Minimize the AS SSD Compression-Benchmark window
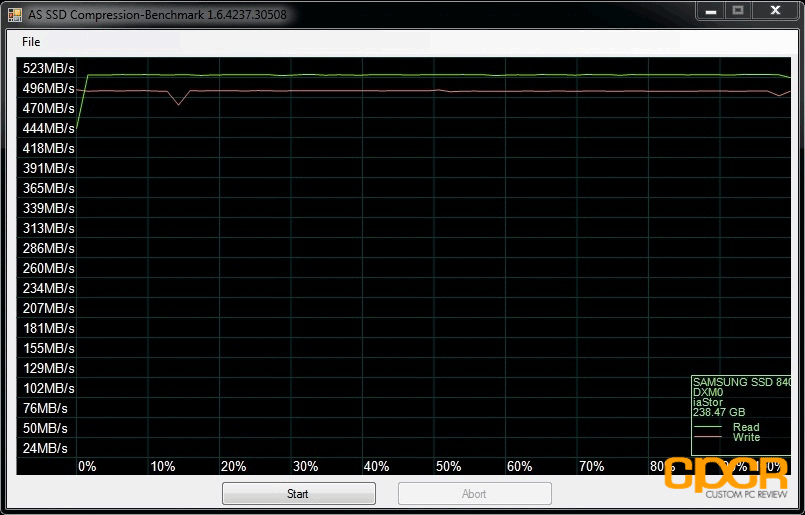The height and width of the screenshot is (515, 805). [709, 11]
